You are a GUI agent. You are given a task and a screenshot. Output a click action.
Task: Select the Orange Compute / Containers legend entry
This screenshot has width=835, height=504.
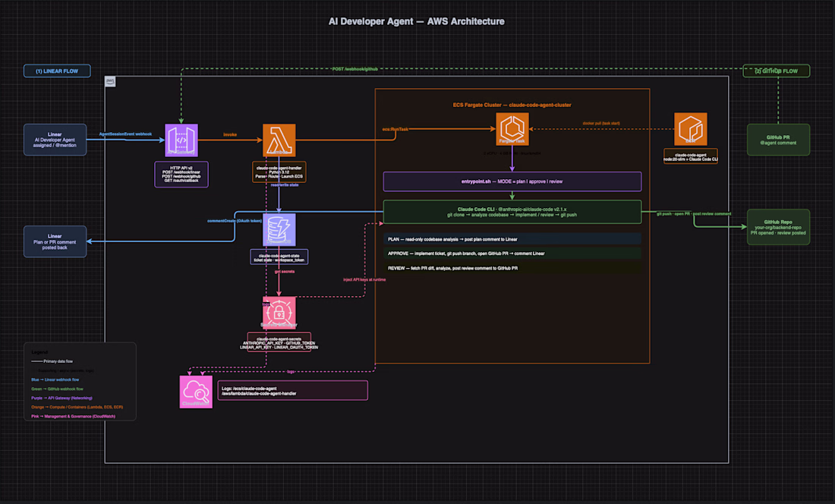[x=77, y=407]
